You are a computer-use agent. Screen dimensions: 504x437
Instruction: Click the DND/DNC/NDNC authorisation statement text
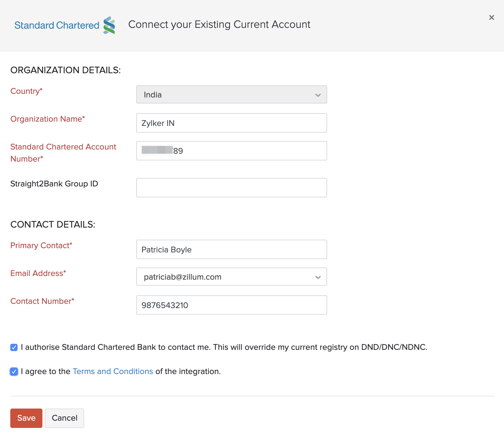224,347
